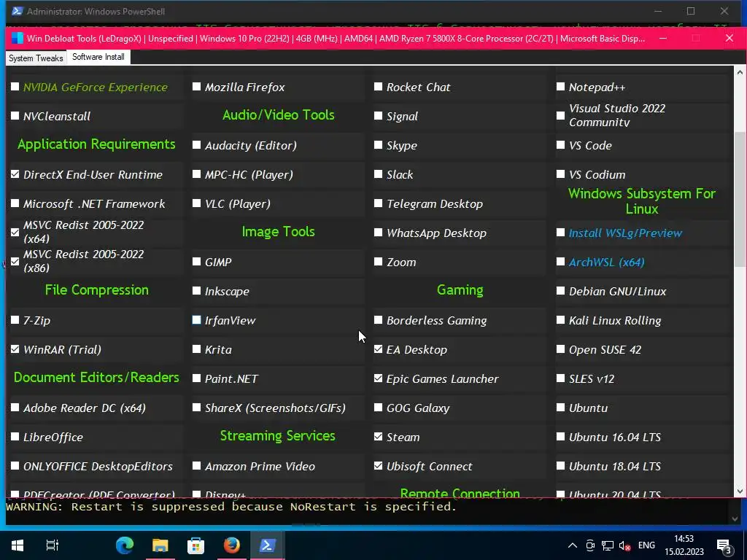Open File Explorer from the taskbar
747x560 pixels.
point(160,545)
